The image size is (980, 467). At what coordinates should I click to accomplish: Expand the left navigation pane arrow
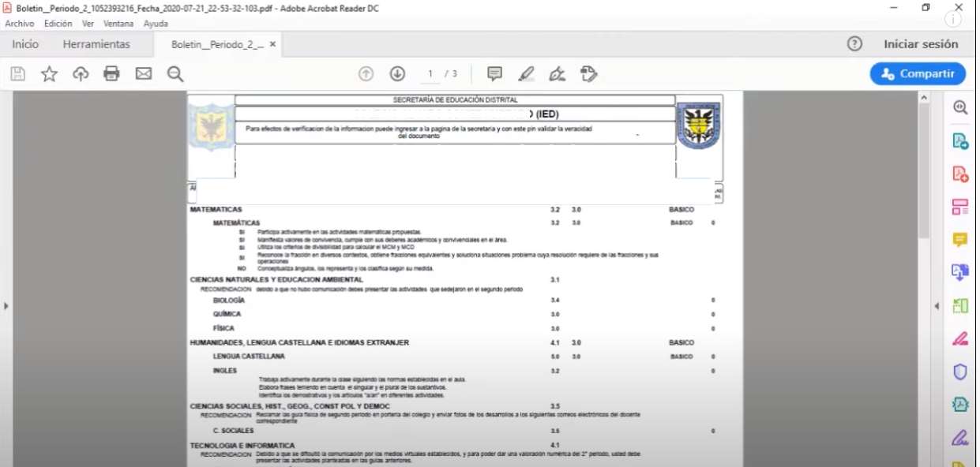pyautogui.click(x=6, y=306)
